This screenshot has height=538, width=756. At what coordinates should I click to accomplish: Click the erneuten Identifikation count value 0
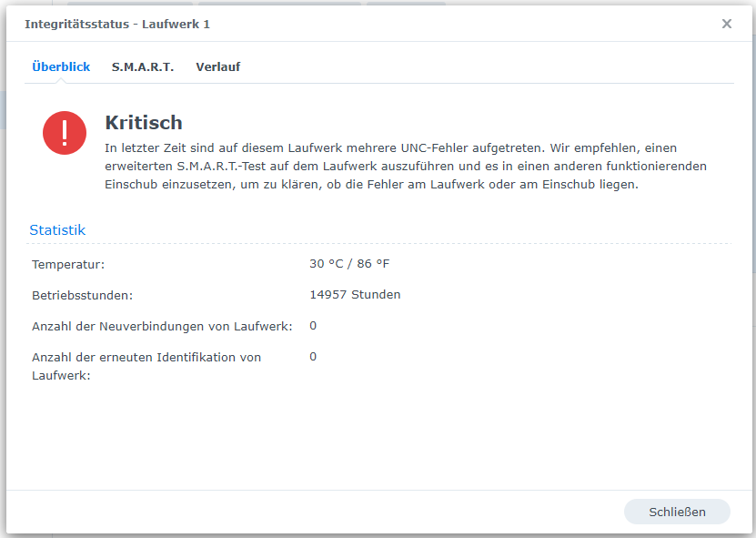pos(313,357)
